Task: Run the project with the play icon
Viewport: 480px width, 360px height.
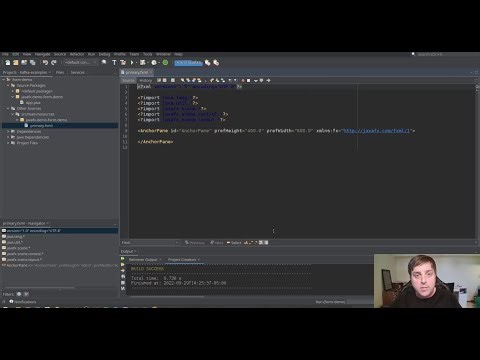Action: tap(132, 62)
